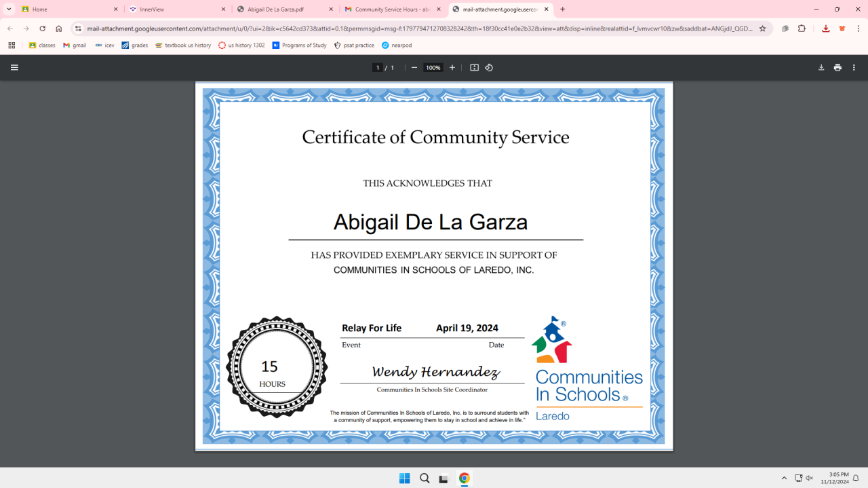Open the PDF sidebar menu icon
The image size is (868, 488).
14,68
